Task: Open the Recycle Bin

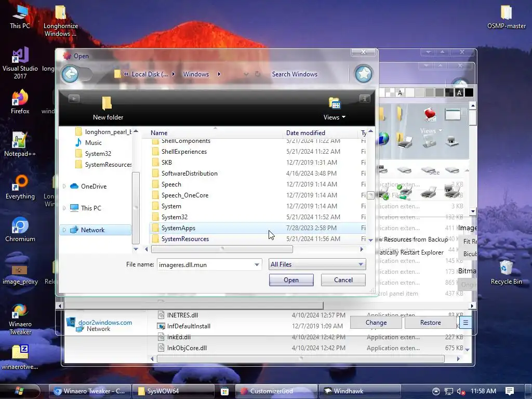Action: tap(506, 272)
